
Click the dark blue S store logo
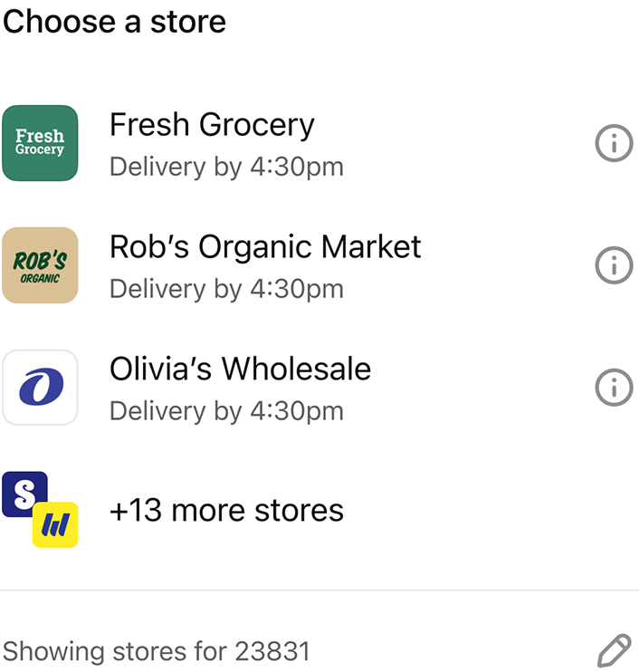(24, 494)
